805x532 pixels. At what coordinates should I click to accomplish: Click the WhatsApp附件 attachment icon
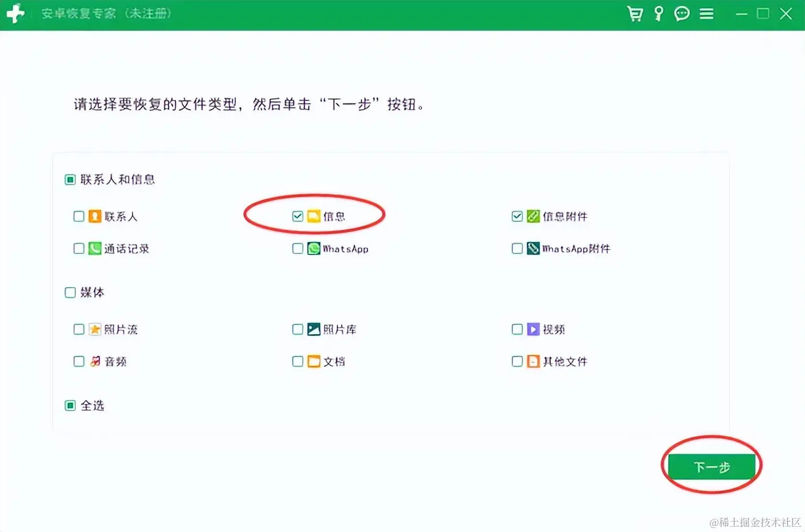533,249
